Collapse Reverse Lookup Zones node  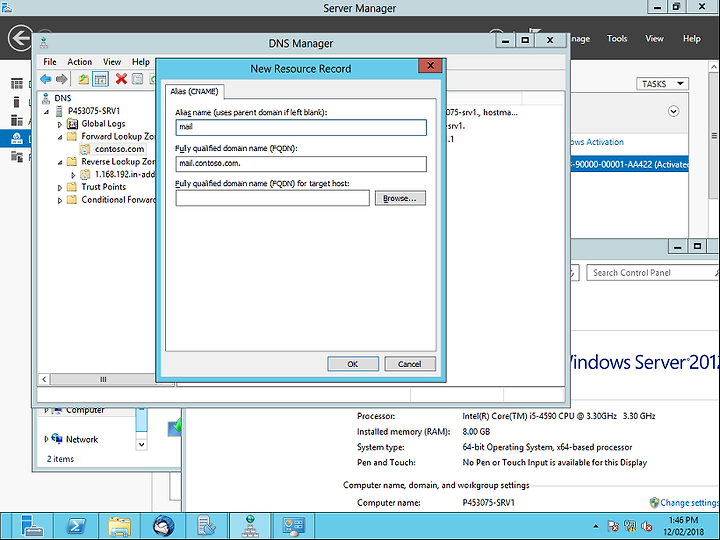60,163
